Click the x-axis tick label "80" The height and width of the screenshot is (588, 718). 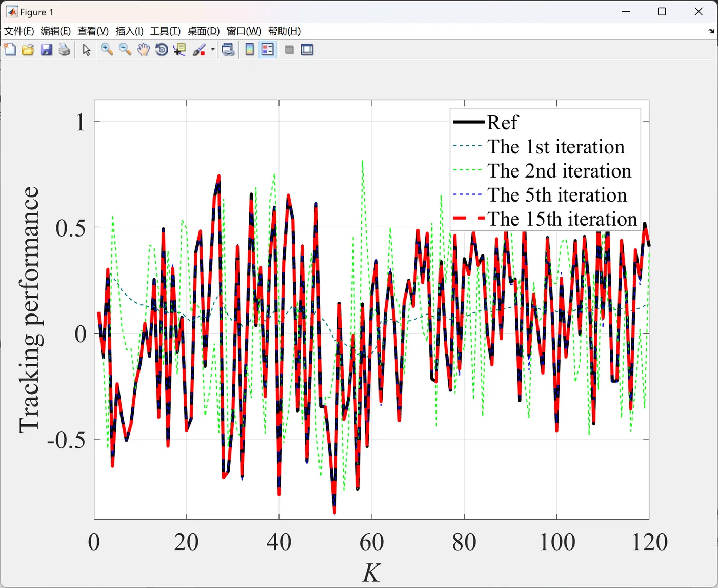(x=464, y=542)
